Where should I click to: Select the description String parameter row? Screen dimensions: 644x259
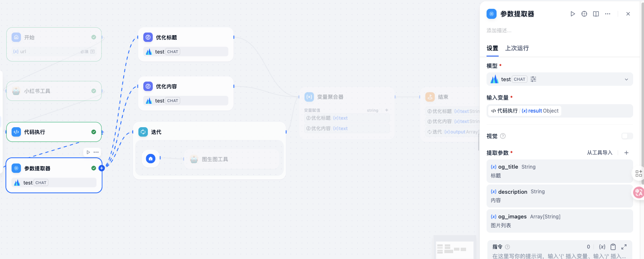(560, 196)
